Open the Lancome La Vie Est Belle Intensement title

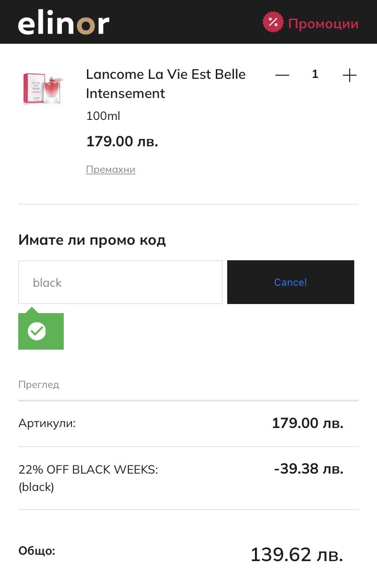pyautogui.click(x=166, y=84)
